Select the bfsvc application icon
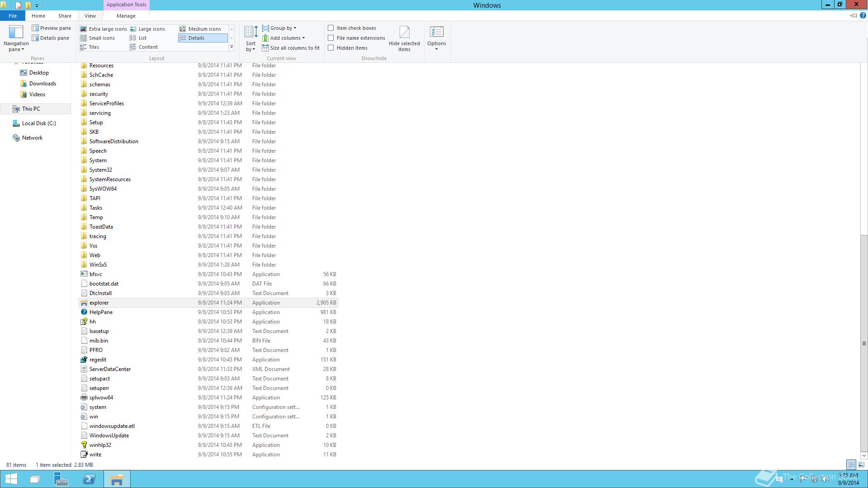868x488 pixels. click(84, 274)
